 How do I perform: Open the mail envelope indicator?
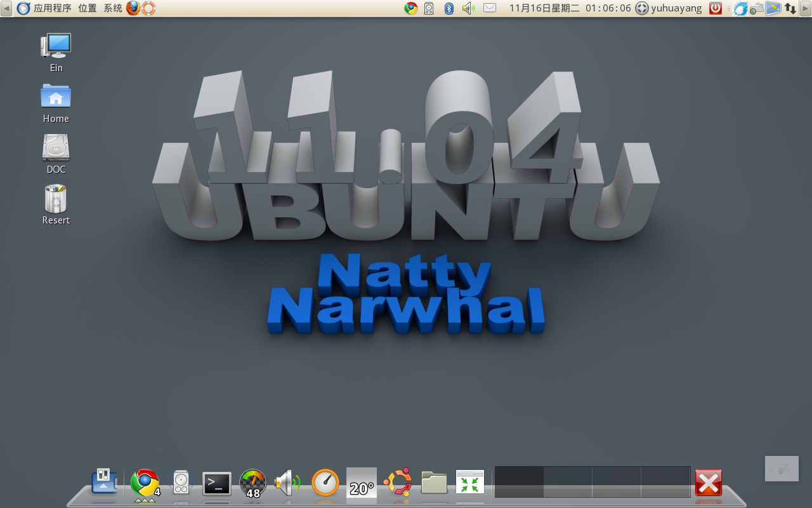(490, 8)
